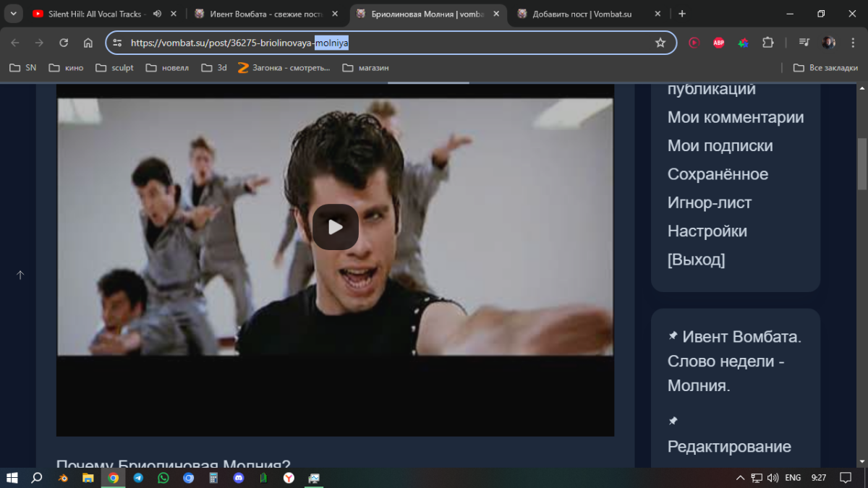868x488 pixels.
Task: Click the red play extension icon
Action: [x=694, y=43]
